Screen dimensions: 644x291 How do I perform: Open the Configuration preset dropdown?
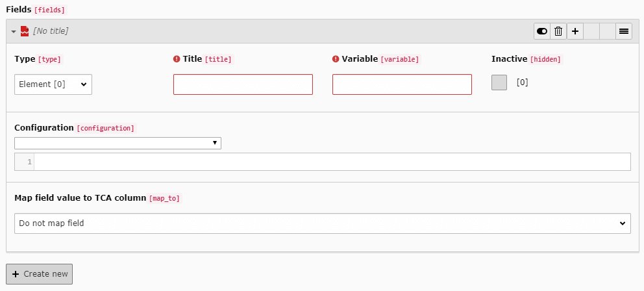118,143
